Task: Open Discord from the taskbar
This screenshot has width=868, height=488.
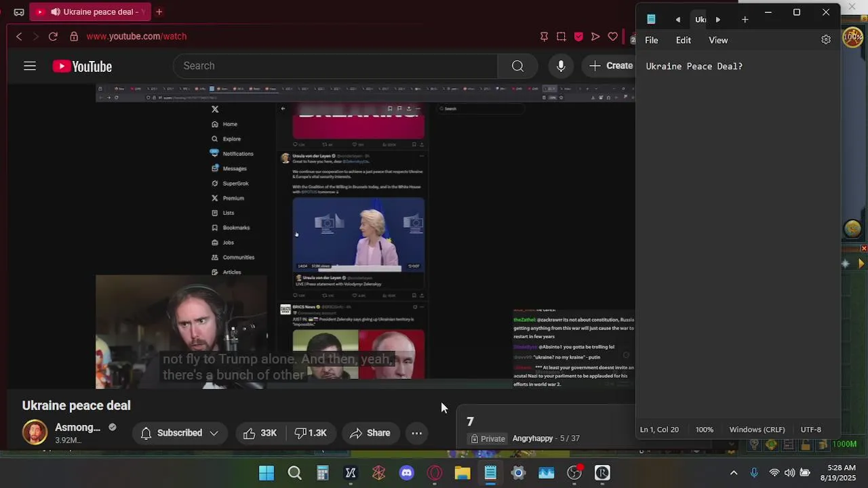Action: point(407,473)
